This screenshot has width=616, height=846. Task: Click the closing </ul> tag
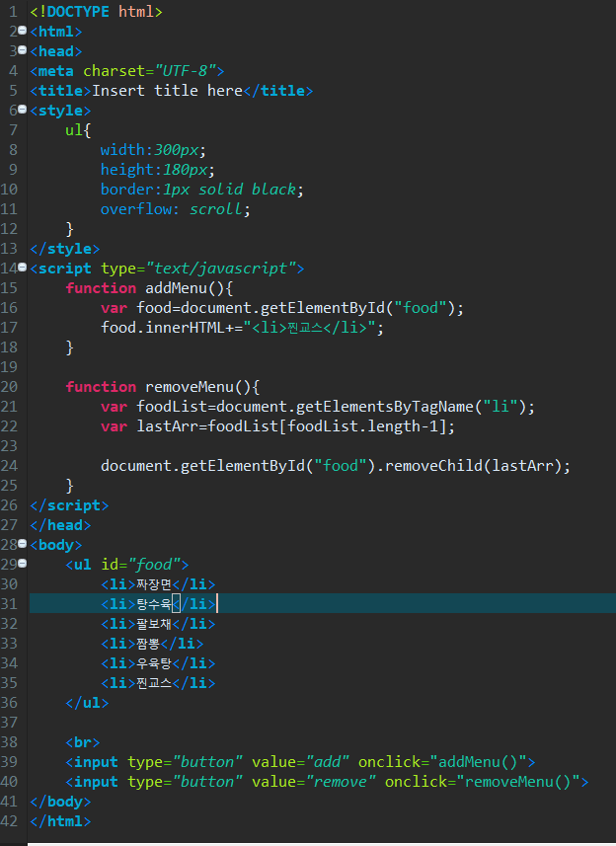coord(87,703)
